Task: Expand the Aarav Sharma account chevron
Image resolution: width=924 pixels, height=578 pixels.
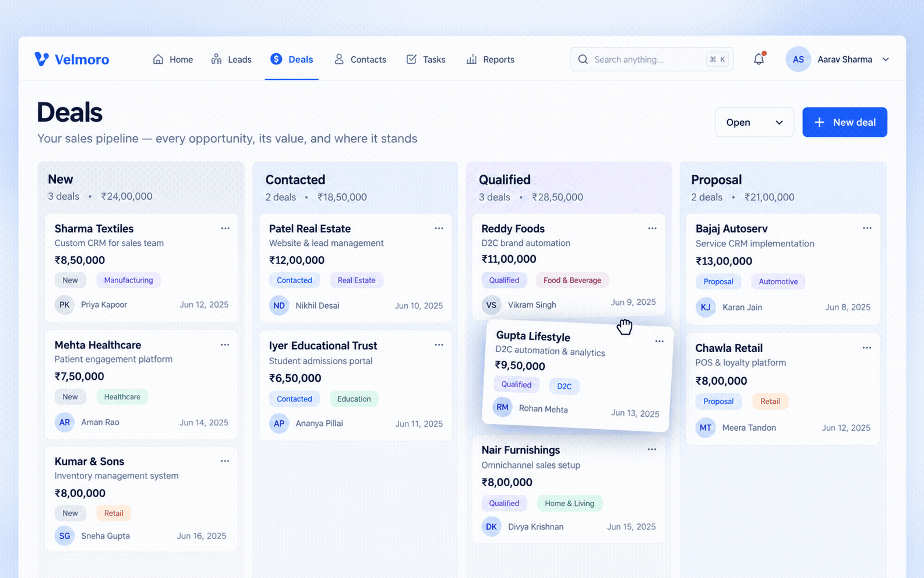Action: (886, 59)
